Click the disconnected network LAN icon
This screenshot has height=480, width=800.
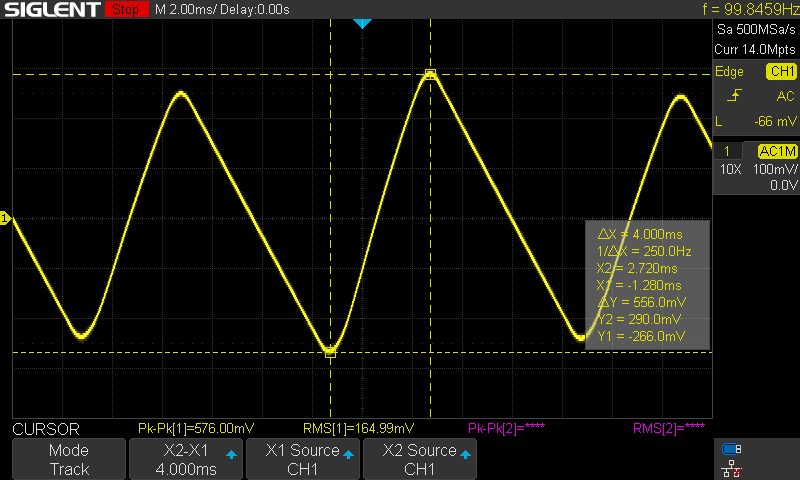pyautogui.click(x=732, y=467)
